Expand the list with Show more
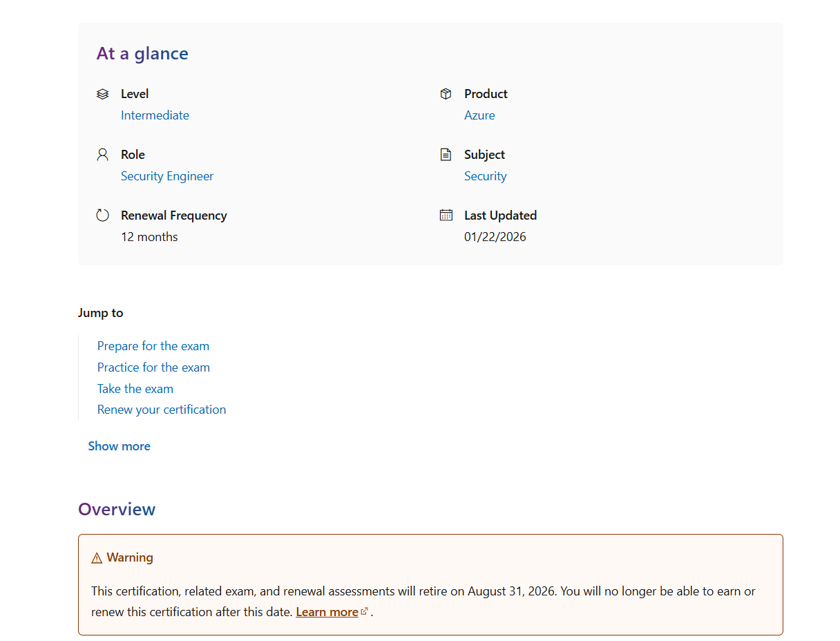This screenshot has width=840, height=641. pyautogui.click(x=120, y=446)
